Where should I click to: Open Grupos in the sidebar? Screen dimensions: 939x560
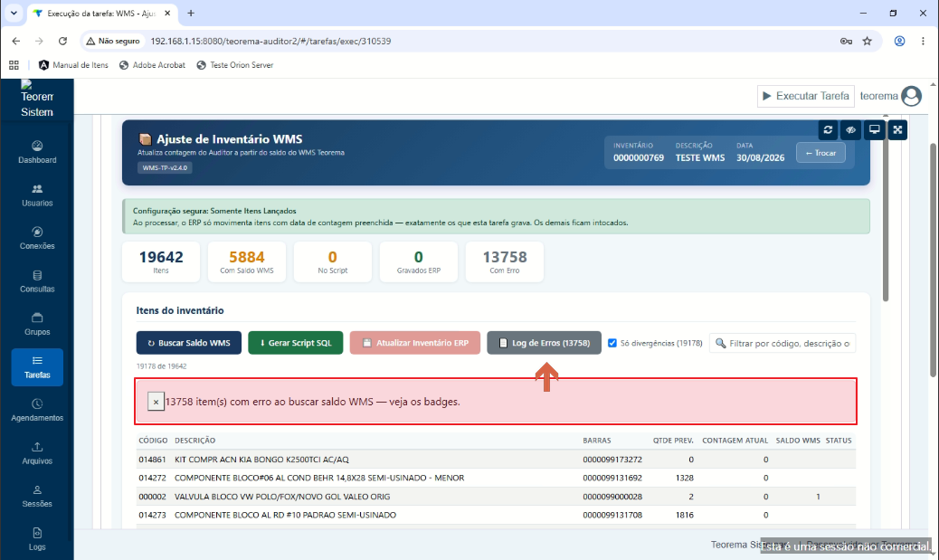tap(37, 325)
